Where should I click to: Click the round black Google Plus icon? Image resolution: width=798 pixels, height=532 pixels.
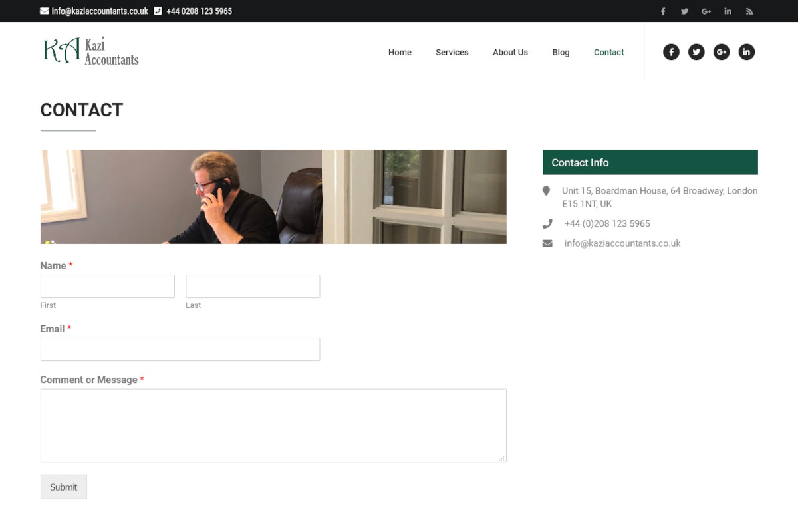(722, 52)
